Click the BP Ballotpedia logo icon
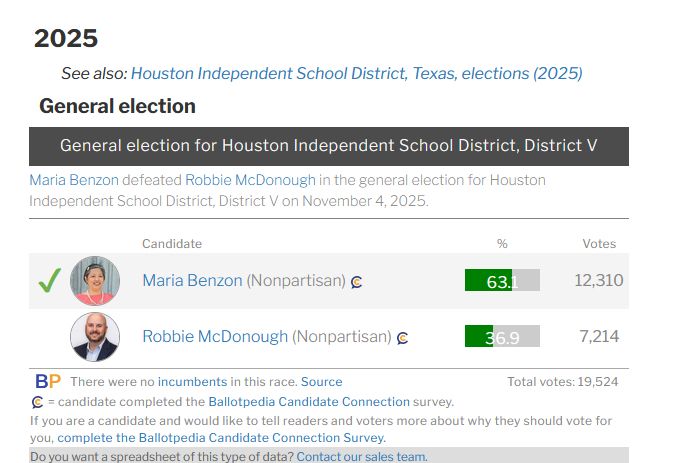 [x=48, y=381]
